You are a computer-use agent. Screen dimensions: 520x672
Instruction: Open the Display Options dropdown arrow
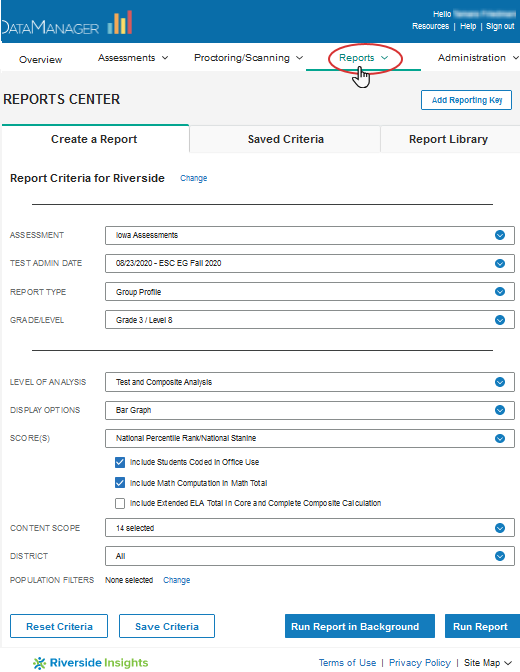coord(500,410)
